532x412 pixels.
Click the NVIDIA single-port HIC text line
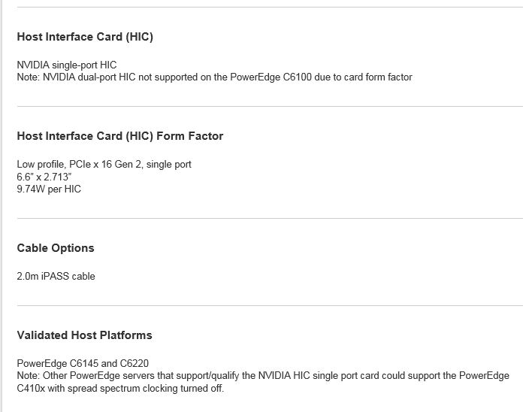click(x=67, y=65)
